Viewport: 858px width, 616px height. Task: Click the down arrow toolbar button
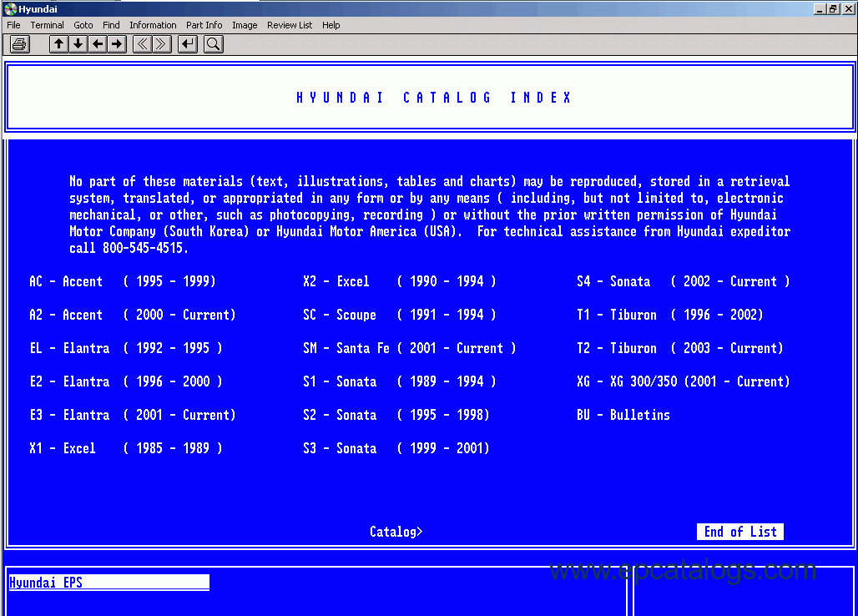pos(78,44)
